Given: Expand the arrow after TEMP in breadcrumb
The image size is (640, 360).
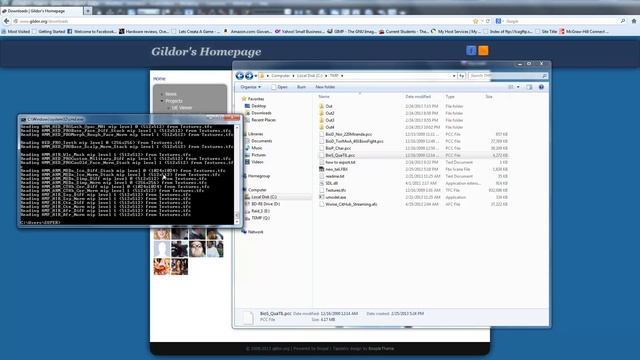Looking at the screenshot, I should [342, 76].
